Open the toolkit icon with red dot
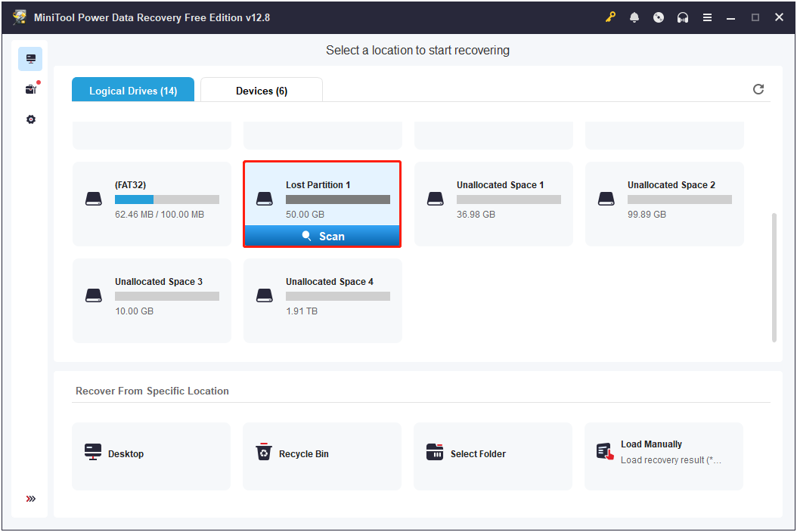Screen dimensions: 797x532 coord(30,88)
